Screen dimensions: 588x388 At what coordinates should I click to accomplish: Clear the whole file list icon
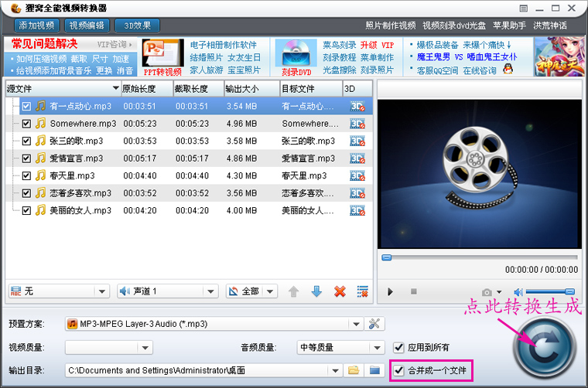pyautogui.click(x=363, y=291)
